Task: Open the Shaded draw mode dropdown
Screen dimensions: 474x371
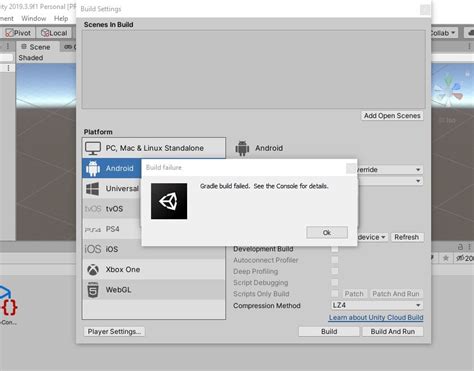Action: coord(31,58)
